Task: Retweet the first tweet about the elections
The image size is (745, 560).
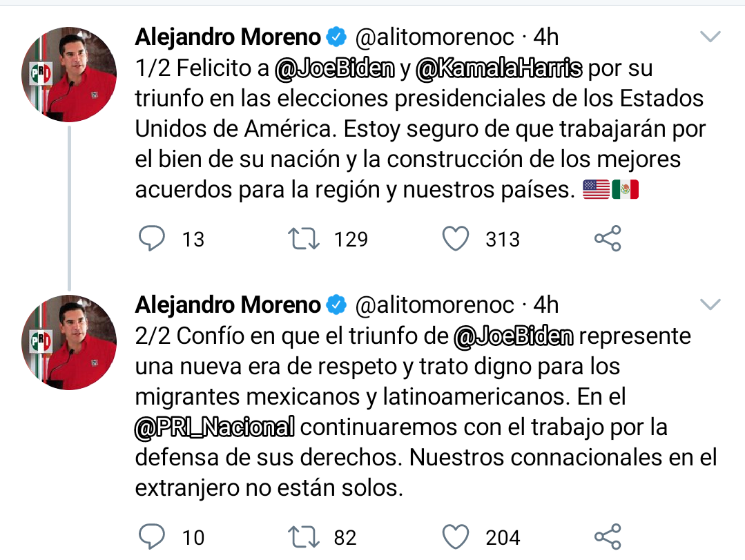Action: coord(304,239)
